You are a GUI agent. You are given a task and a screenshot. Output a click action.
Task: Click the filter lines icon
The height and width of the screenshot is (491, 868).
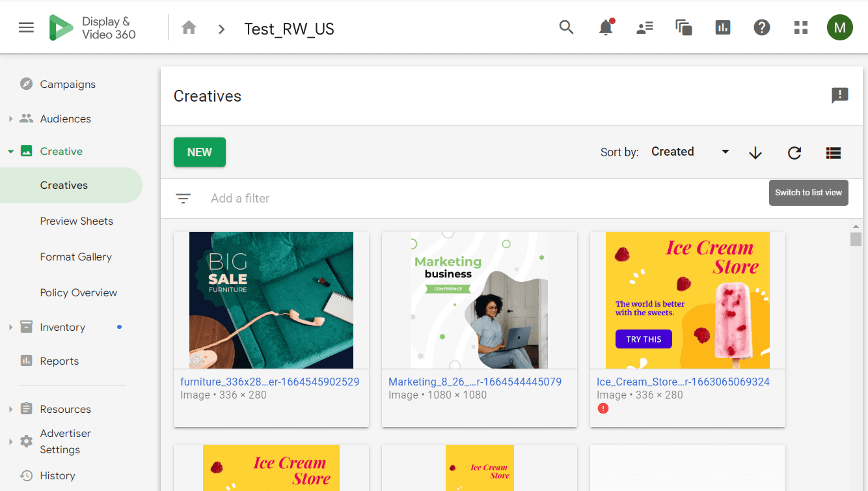pyautogui.click(x=183, y=199)
